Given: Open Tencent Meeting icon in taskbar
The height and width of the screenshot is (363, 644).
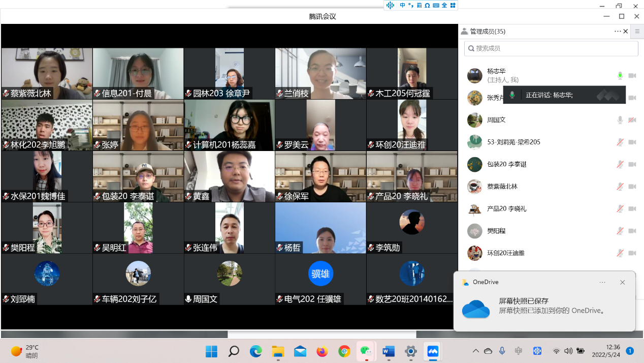Looking at the screenshot, I should [433, 351].
